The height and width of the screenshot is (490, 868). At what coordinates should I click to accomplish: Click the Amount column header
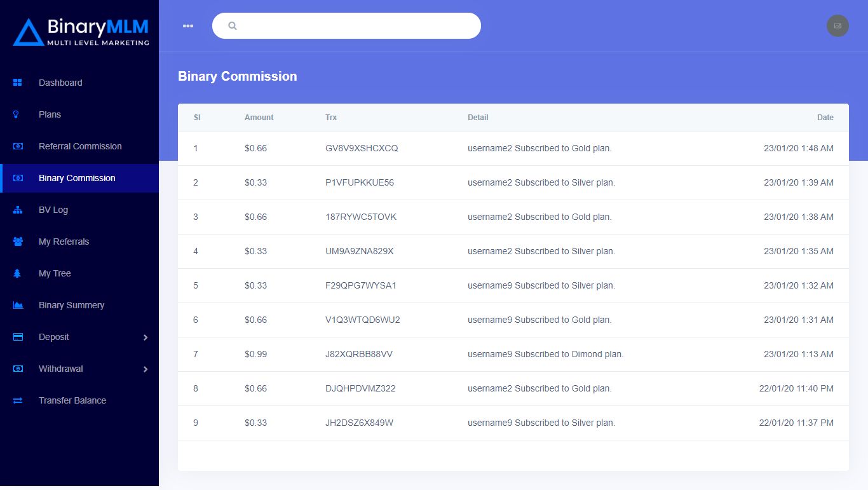259,118
